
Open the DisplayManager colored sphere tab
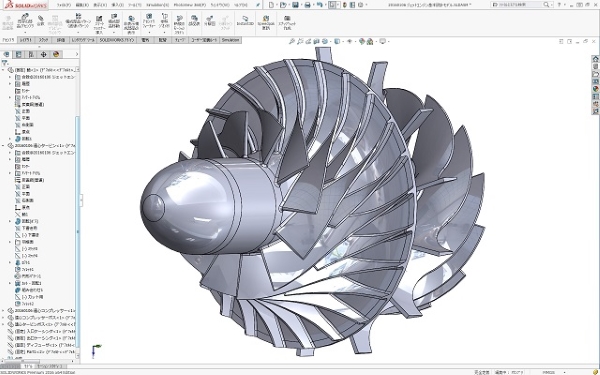tap(56, 54)
